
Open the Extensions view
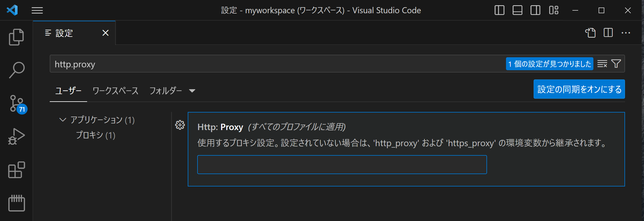pyautogui.click(x=16, y=170)
